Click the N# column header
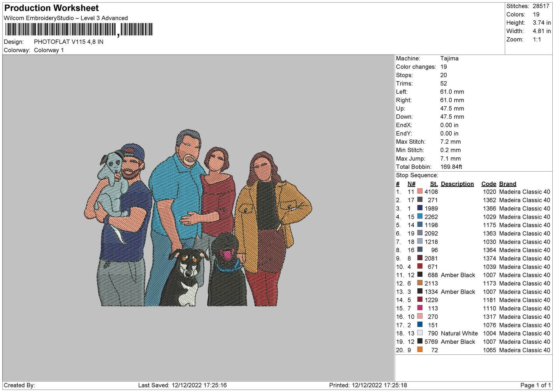 point(411,184)
